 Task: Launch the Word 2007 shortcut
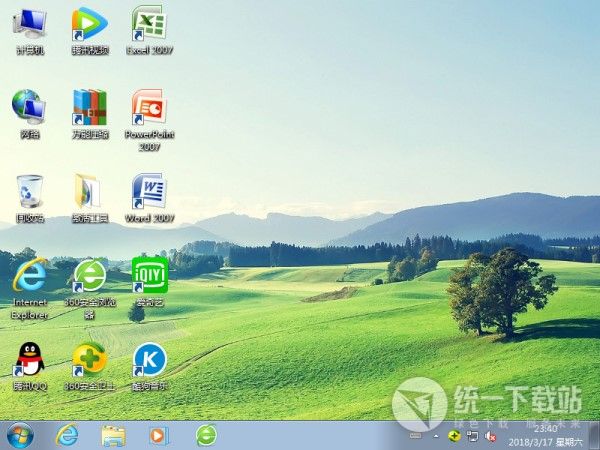pos(149,198)
